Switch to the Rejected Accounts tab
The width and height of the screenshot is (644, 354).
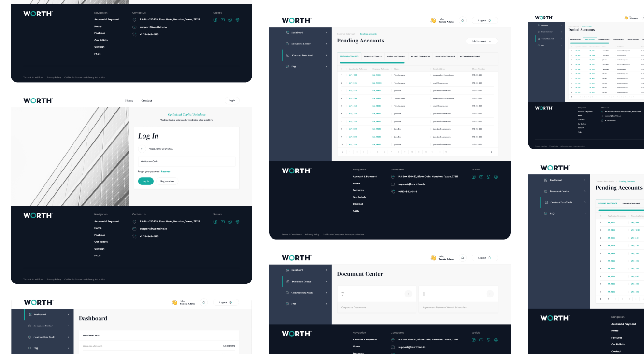pos(445,56)
